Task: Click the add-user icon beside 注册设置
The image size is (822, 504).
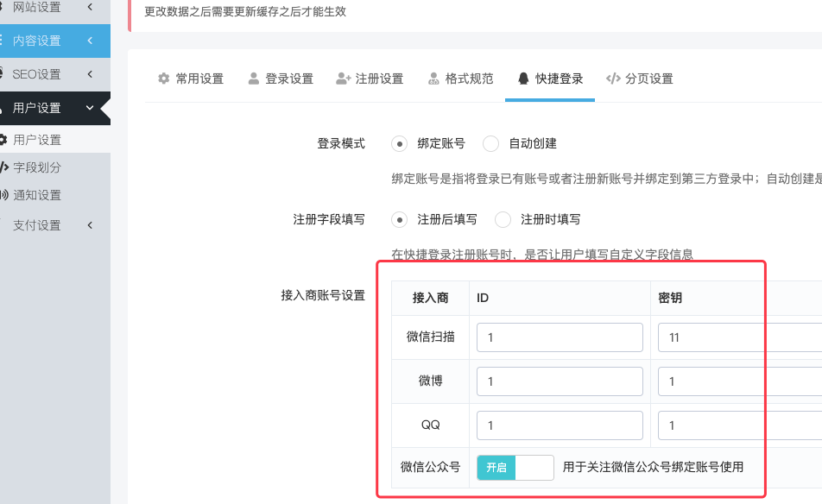Action: (x=344, y=79)
